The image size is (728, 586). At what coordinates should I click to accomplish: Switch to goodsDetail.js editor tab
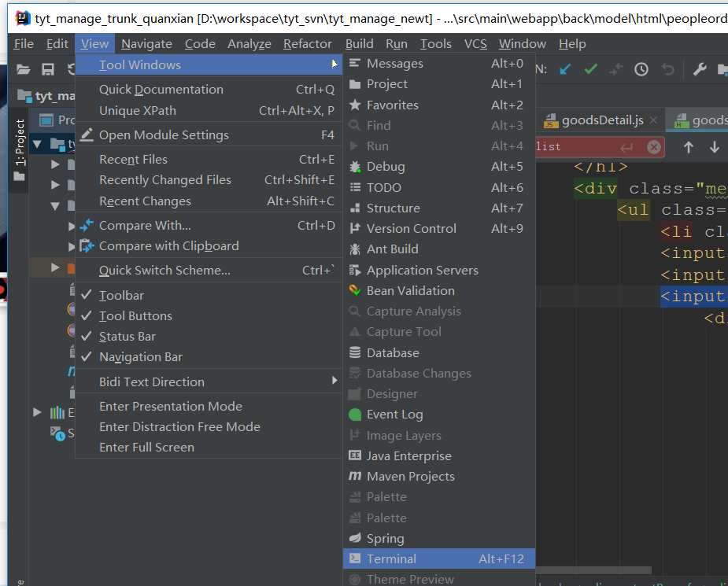[602, 120]
